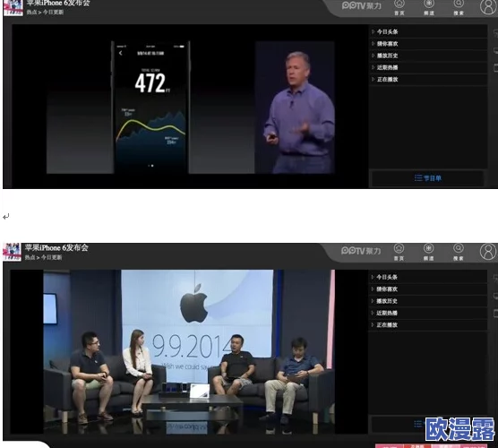The height and width of the screenshot is (448, 498).
Task: Open 频道 channel icon in lower player
Action: pyautogui.click(x=428, y=252)
